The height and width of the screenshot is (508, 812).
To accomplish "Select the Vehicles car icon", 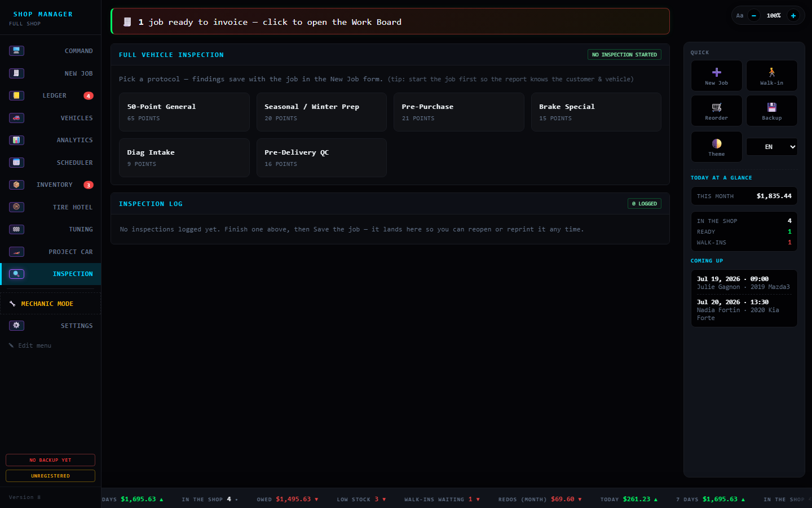I will (16, 118).
